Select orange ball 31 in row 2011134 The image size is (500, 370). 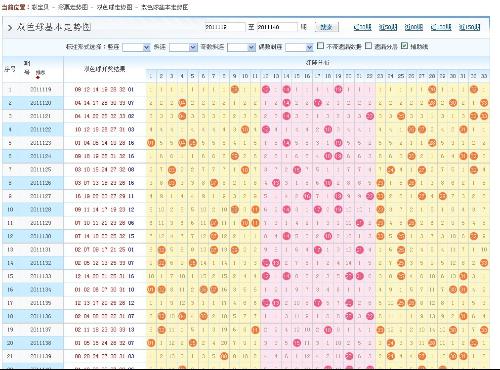[x=463, y=289]
